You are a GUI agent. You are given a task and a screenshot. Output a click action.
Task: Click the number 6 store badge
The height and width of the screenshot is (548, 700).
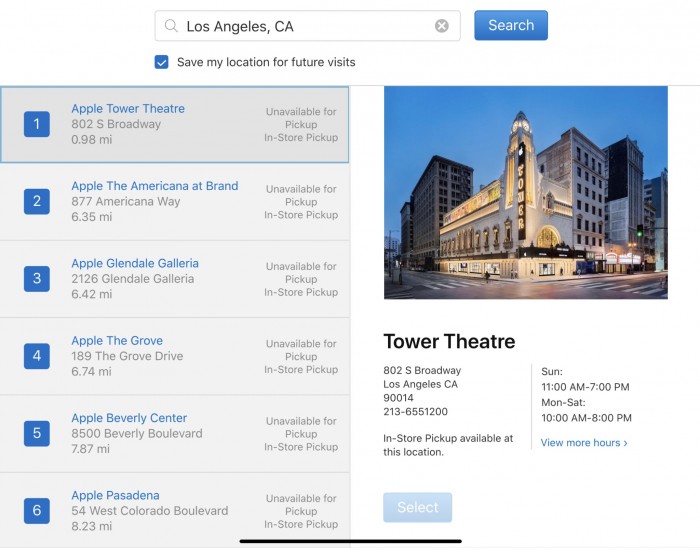click(37, 510)
